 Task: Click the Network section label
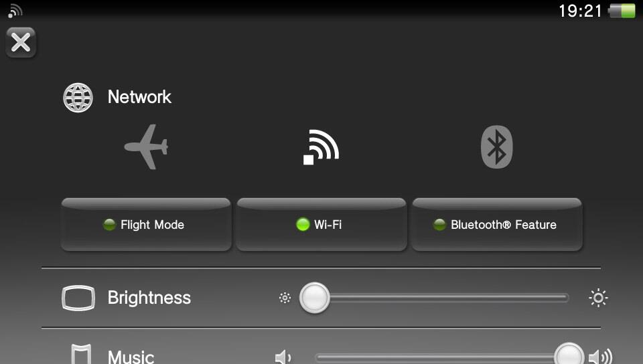tap(139, 98)
